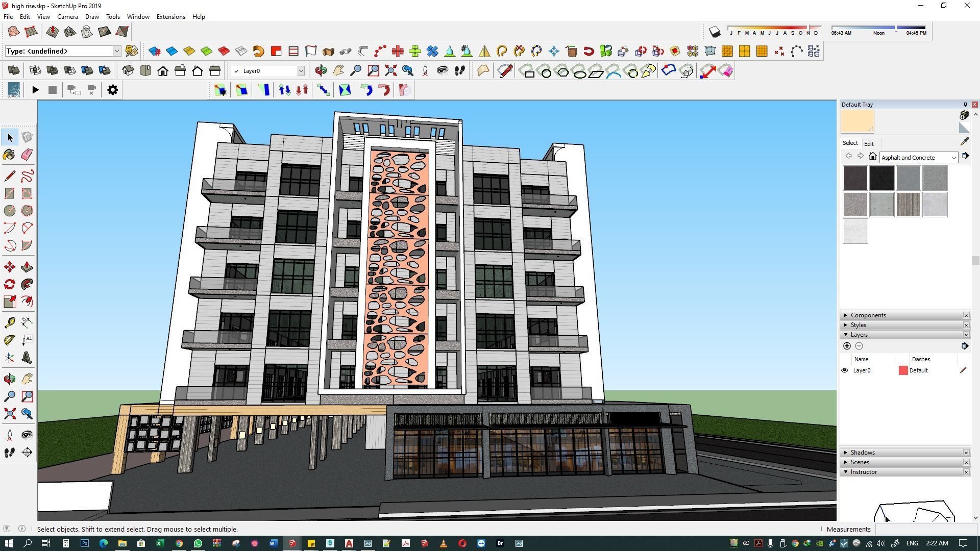Viewport: 980px width, 551px height.
Task: Select the Walk footprints tool in left toolbar
Action: (x=10, y=453)
